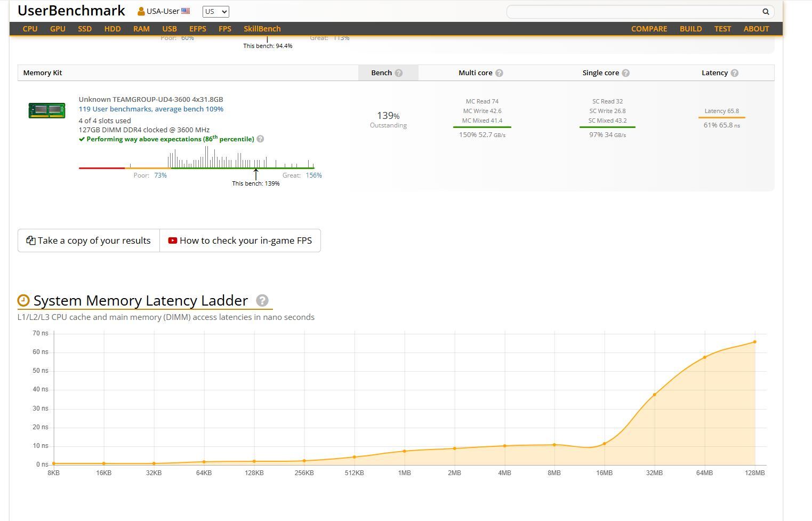
Task: Click the 16MB data point on chart
Action: [x=604, y=444]
